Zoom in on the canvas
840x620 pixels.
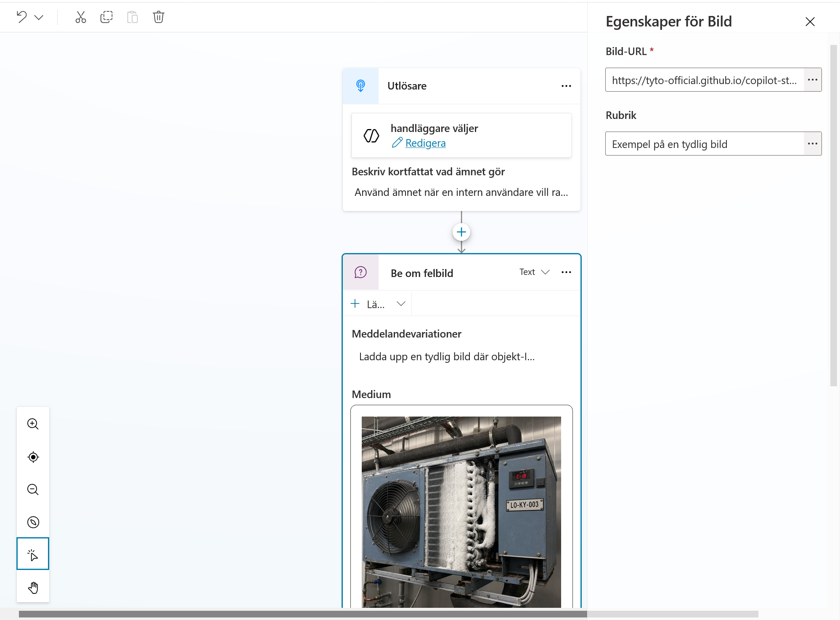33,424
